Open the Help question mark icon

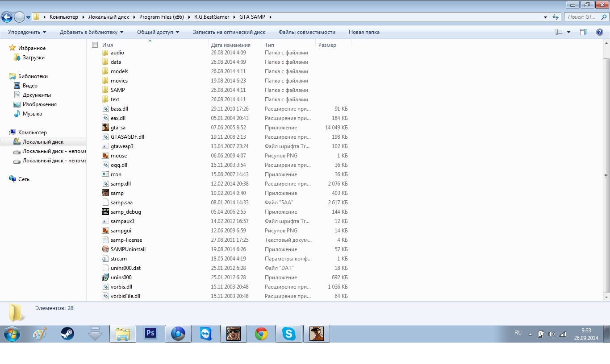pyautogui.click(x=600, y=32)
